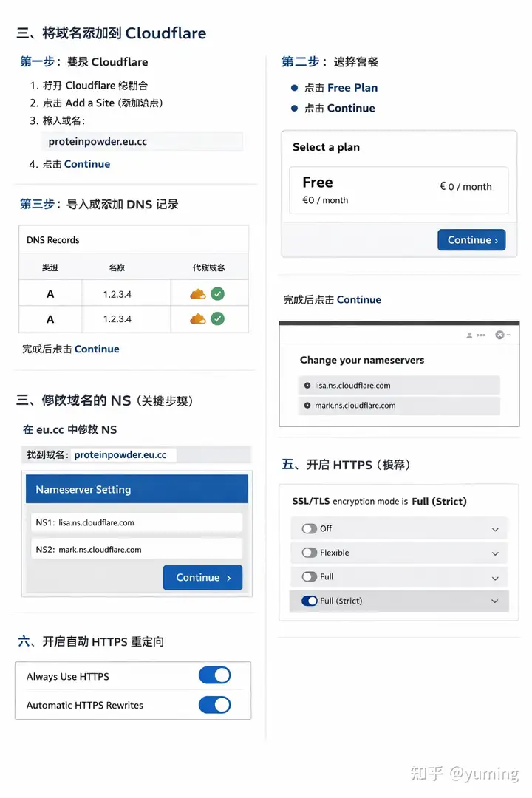Click Continue link above Change your nameservers panel

[359, 300]
